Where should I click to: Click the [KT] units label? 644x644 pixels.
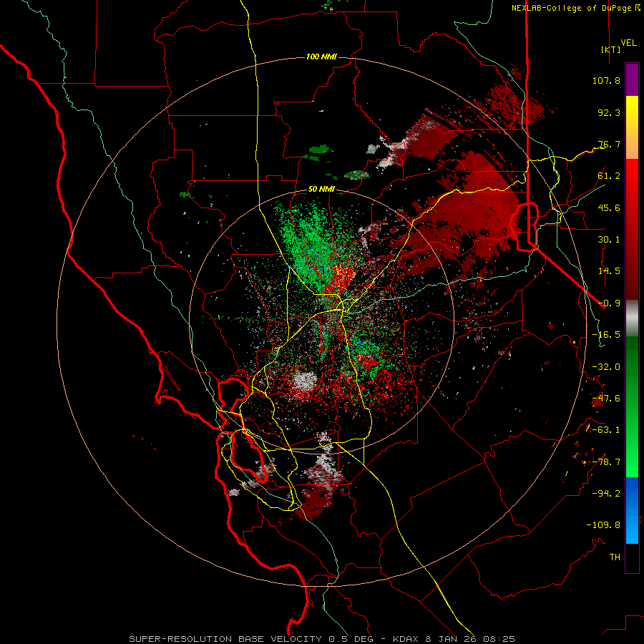point(611,49)
